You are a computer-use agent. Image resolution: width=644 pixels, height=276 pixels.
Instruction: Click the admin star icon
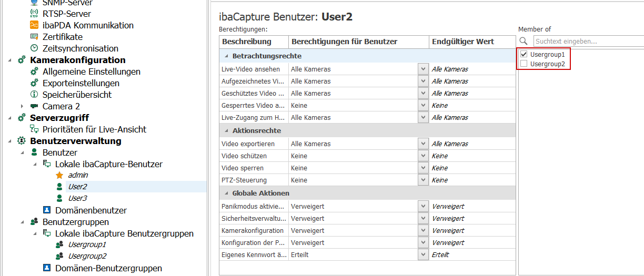(59, 175)
